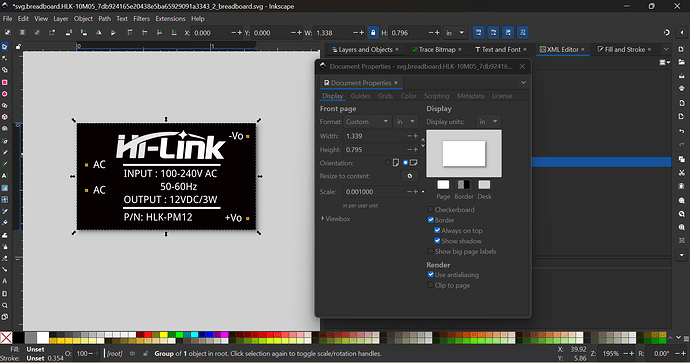Enable the Checkerboard checkbox
The height and width of the screenshot is (363, 690).
[x=431, y=209]
